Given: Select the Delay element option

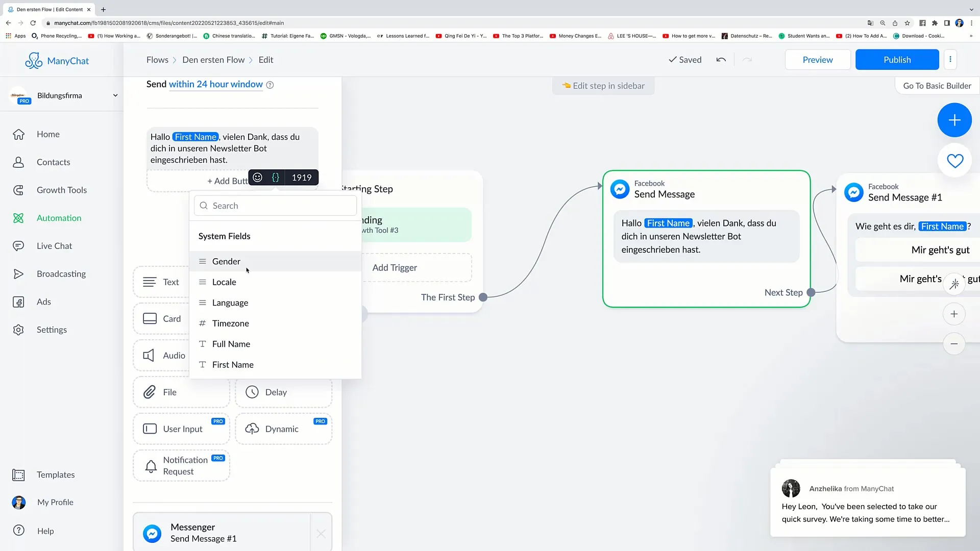Looking at the screenshot, I should click(283, 391).
